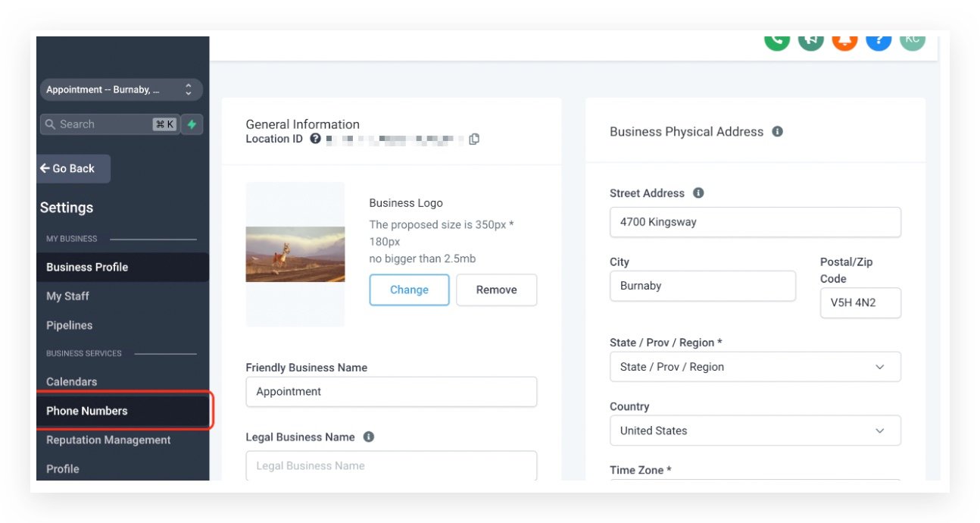Click the blue help question mark icon
Image resolution: width=980 pixels, height=523 pixels.
point(879,40)
